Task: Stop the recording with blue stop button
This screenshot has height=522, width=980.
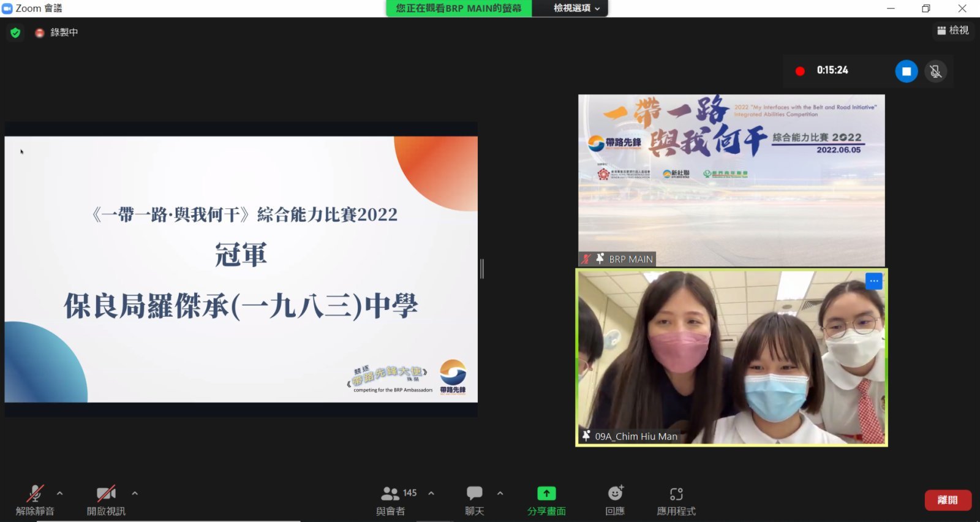Action: click(906, 71)
